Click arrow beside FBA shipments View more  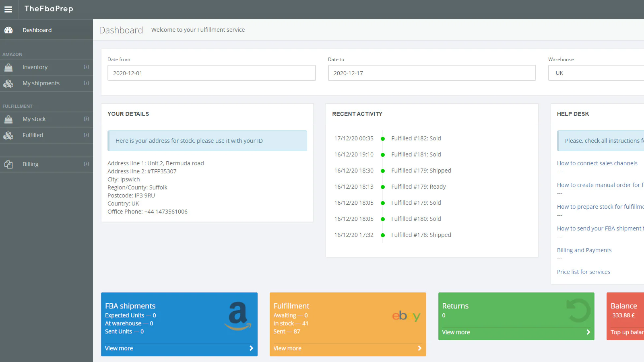pos(251,348)
